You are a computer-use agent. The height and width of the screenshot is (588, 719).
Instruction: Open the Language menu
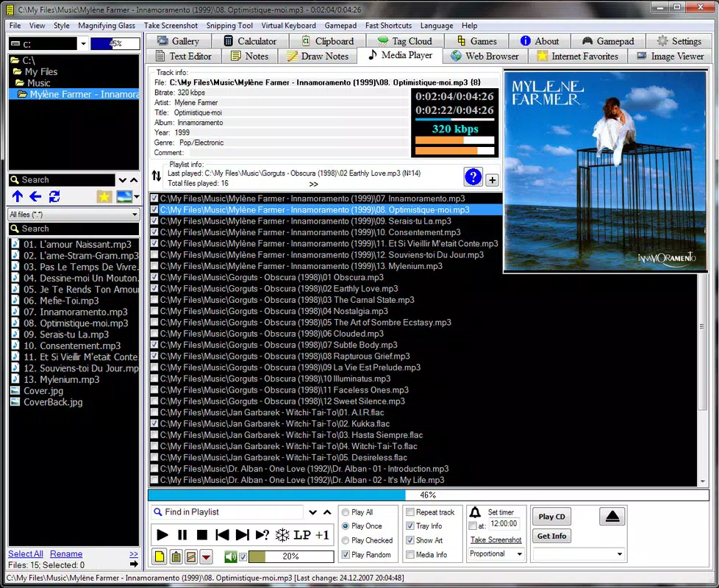pos(437,26)
